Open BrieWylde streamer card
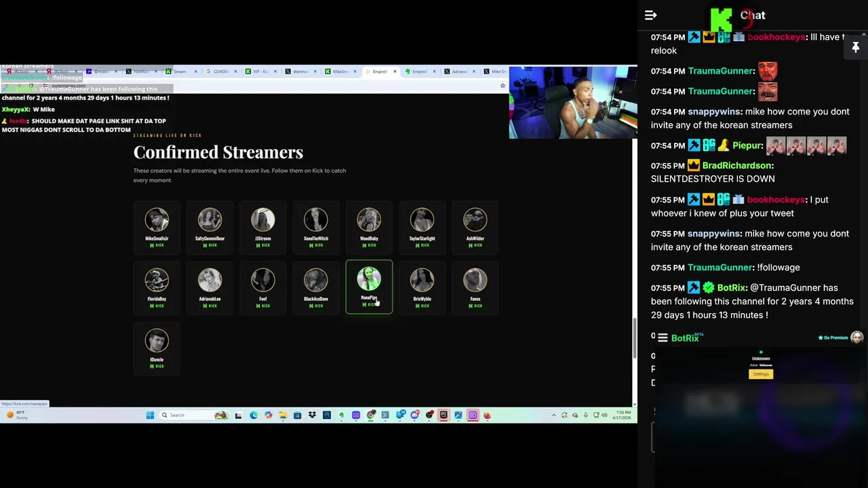 422,288
